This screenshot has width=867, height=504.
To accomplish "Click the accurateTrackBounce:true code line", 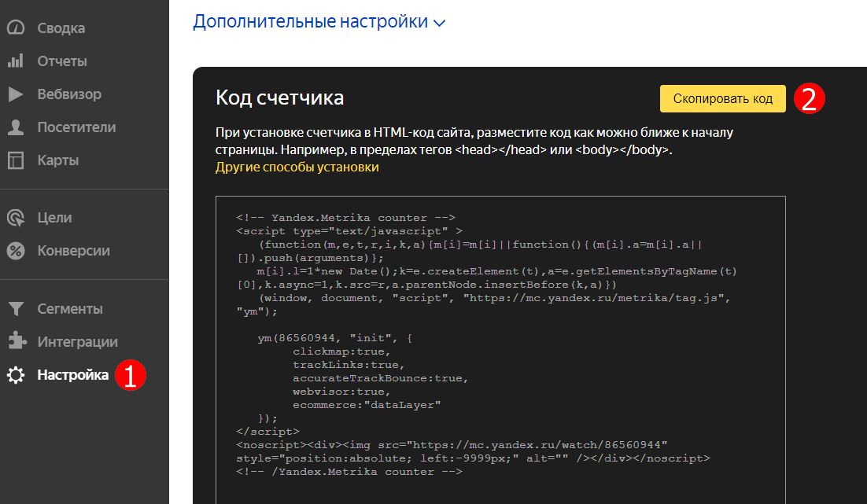I will [x=381, y=378].
